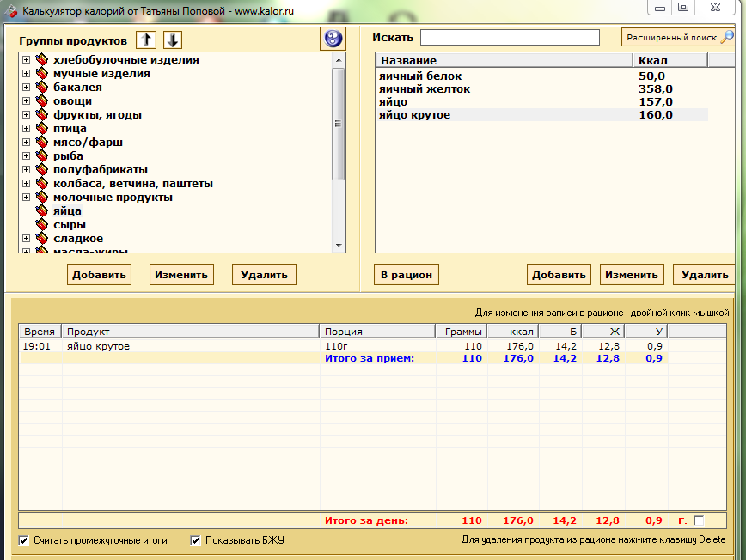The image size is (746, 560).
Task: Click the move group down arrow icon
Action: point(173,40)
